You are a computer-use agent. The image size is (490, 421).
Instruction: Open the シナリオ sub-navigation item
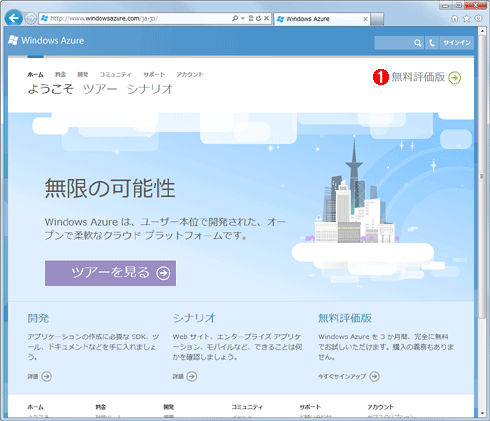(x=150, y=89)
